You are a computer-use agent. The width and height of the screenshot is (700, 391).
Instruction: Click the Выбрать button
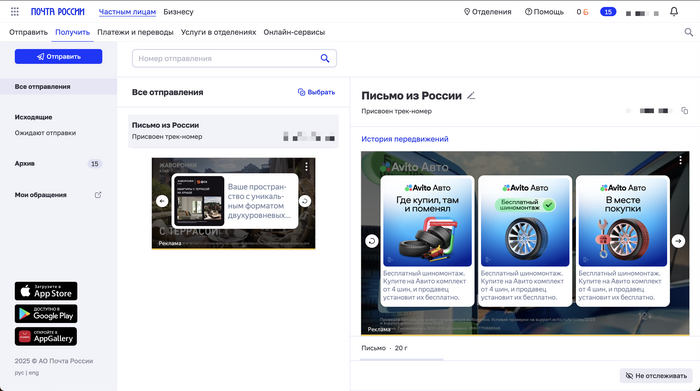317,92
